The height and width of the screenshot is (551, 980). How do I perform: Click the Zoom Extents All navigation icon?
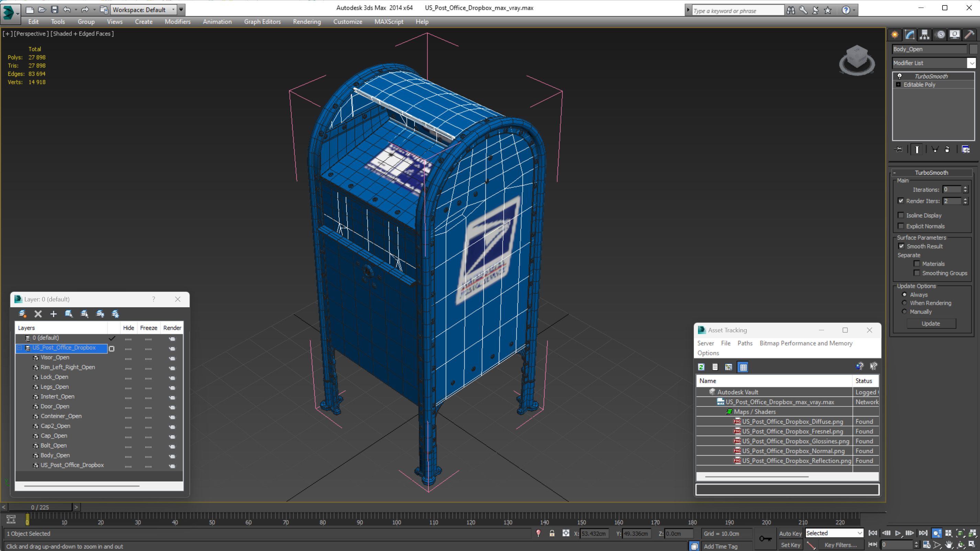tap(972, 533)
